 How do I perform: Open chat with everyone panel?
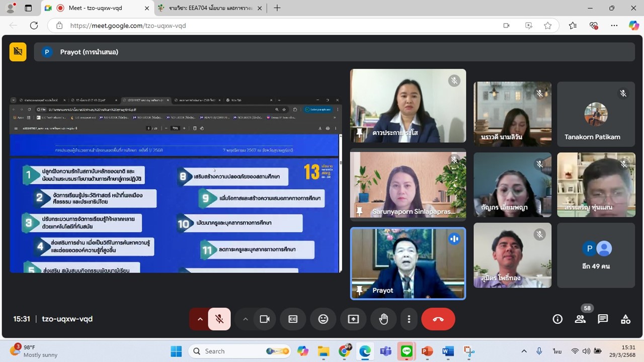(603, 319)
